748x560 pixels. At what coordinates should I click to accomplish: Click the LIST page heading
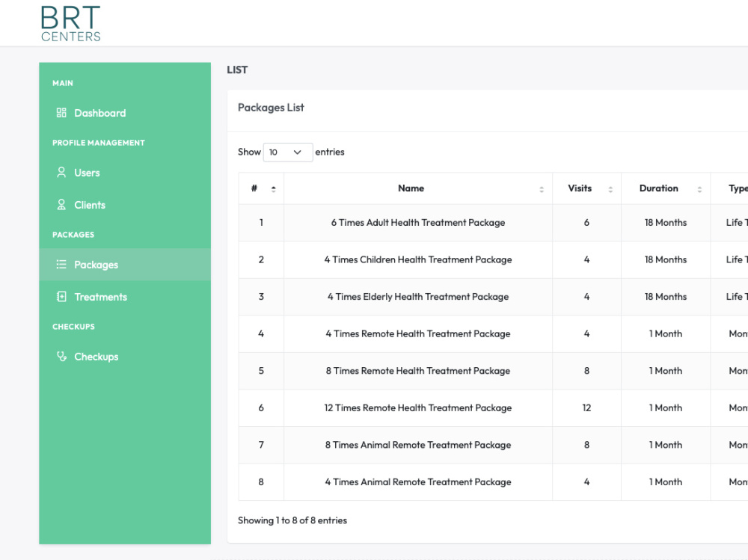pos(237,70)
